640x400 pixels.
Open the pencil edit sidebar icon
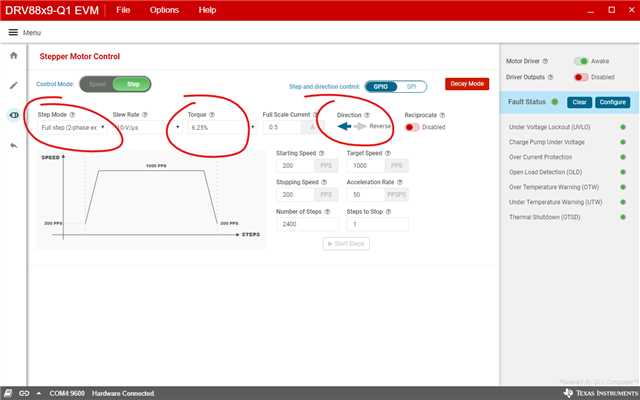13,85
